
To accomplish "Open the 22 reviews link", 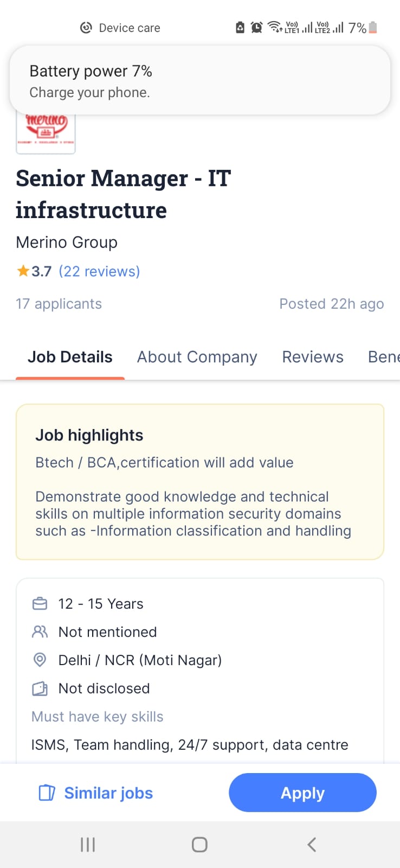I will tap(99, 271).
